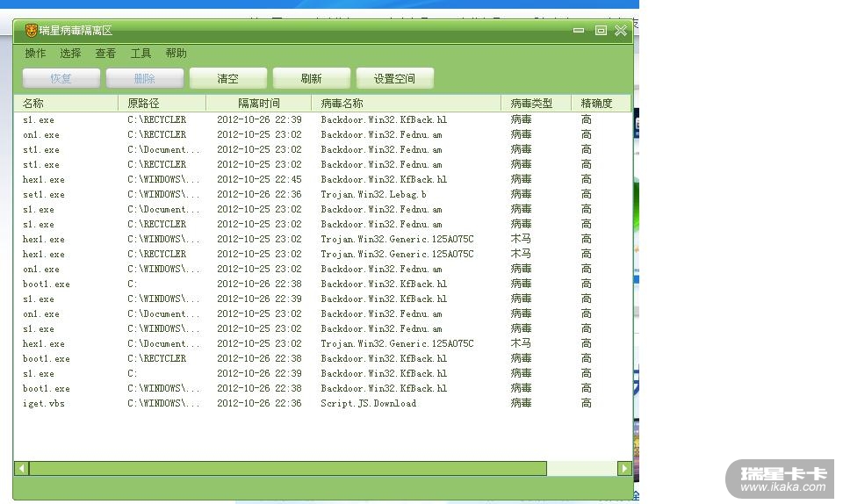Viewport: 843px width, 504px height.
Task: Select the set1.exe row
Action: tap(322, 195)
